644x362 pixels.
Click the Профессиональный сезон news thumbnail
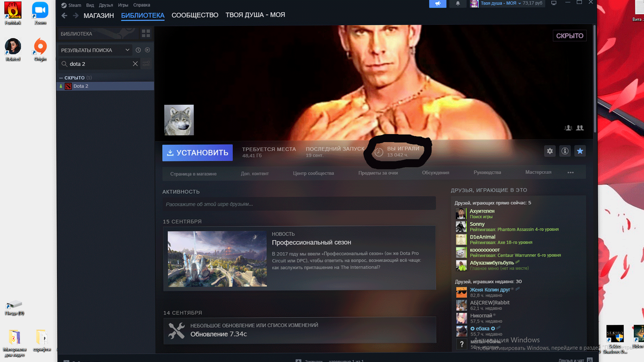[x=217, y=259]
